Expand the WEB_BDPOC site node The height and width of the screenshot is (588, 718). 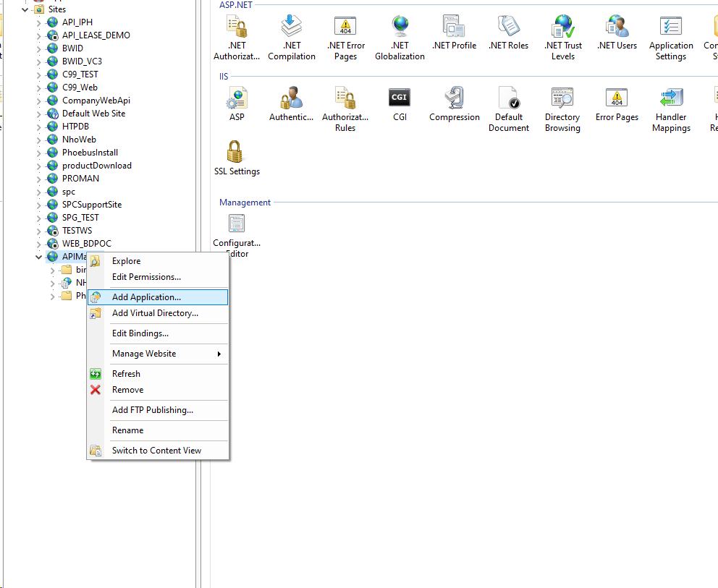[x=39, y=244]
